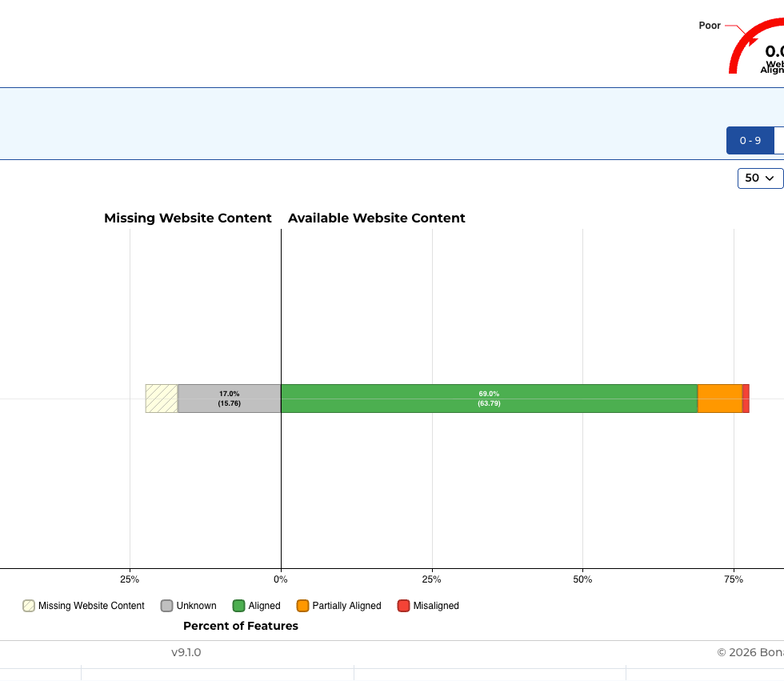This screenshot has height=681, width=784.
Task: Click the gray Unknown legend swatch
Action: pyautogui.click(x=167, y=606)
